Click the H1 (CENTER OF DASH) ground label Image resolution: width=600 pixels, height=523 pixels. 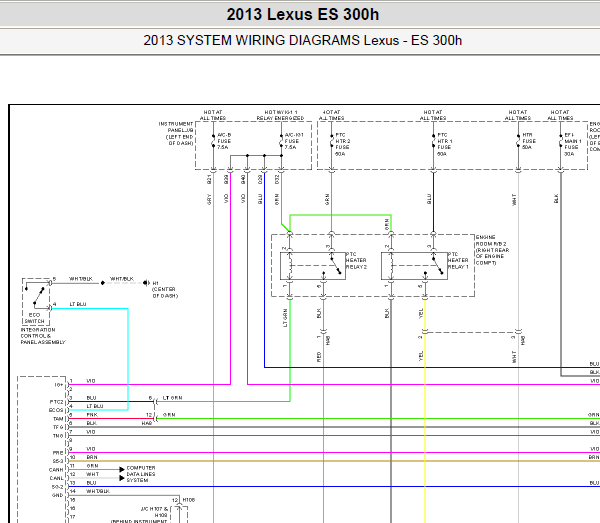point(165,290)
